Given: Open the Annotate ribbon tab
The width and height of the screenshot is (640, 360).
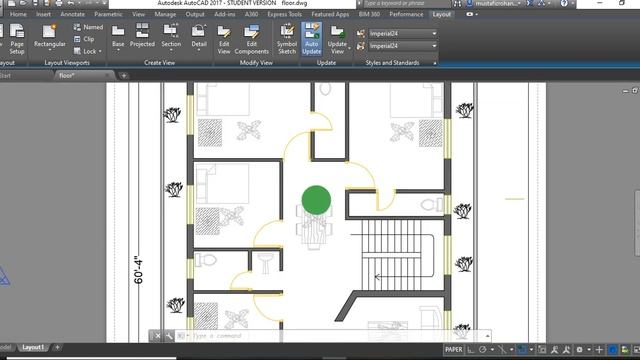Looking at the screenshot, I should click(72, 14).
